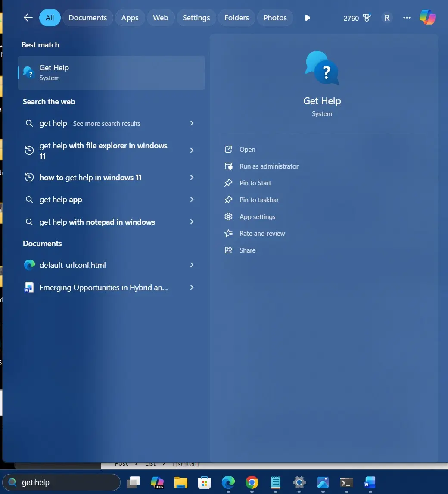Open the Photos app from the taskbar
448x494 pixels.
(x=323, y=482)
